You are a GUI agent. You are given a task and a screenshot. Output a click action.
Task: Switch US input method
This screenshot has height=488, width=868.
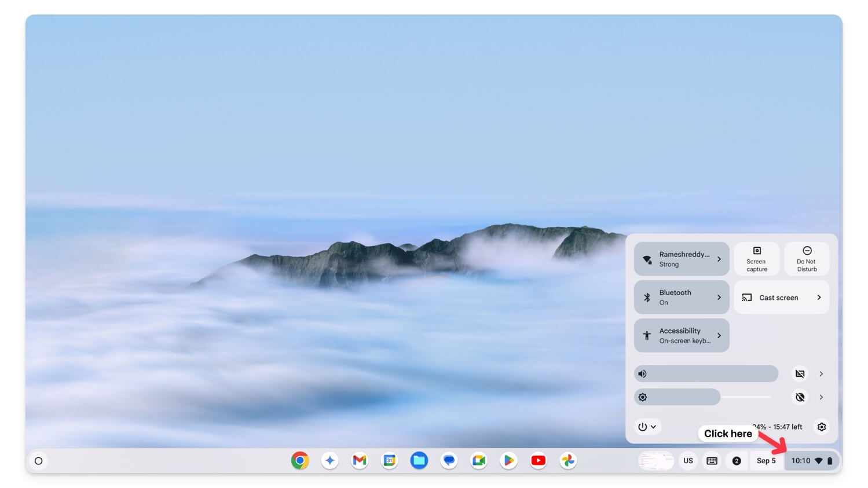coord(688,461)
